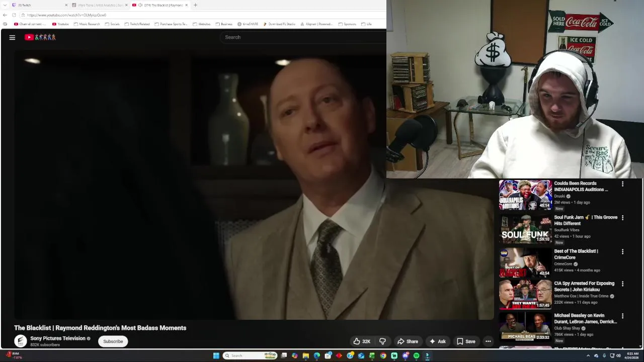Open Sponsors bookmarks folder
The height and width of the screenshot is (362, 644).
point(347,24)
